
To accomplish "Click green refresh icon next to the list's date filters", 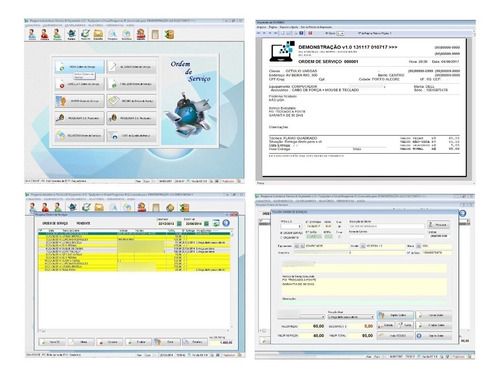I will click(216, 223).
